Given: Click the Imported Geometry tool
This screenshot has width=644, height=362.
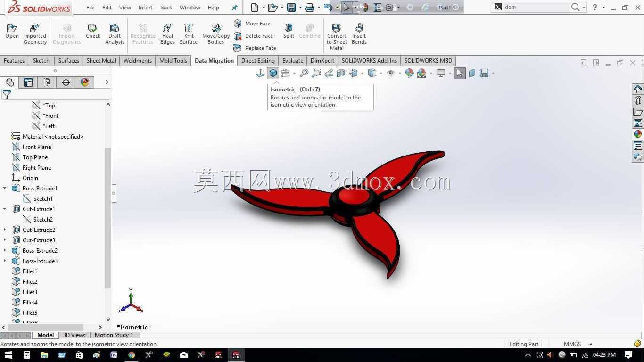Looking at the screenshot, I should [35, 34].
